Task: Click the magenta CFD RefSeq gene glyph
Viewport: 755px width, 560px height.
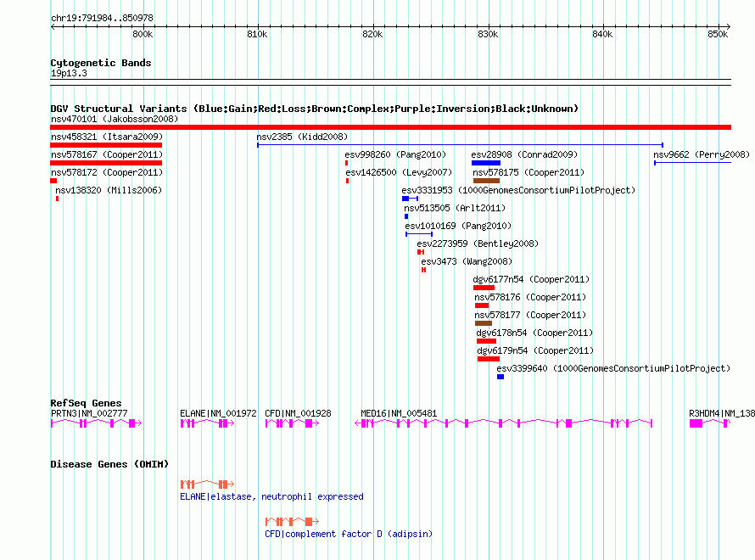Action: [x=292, y=423]
